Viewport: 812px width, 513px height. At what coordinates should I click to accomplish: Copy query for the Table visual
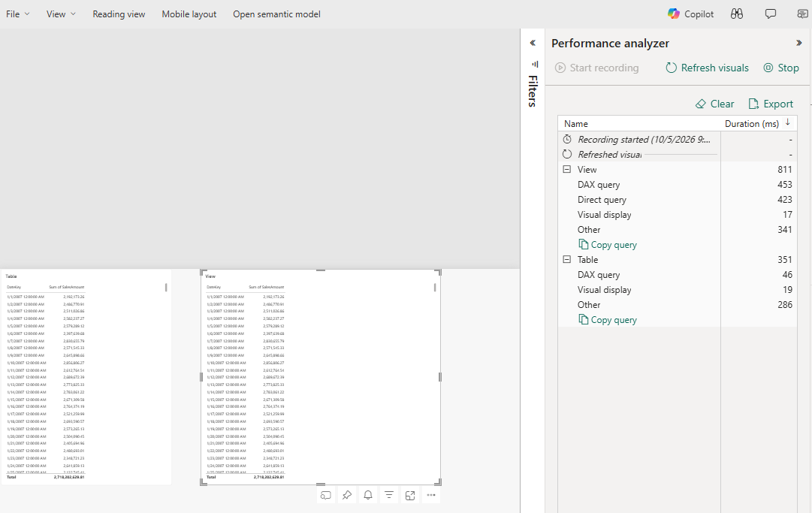[x=608, y=320]
